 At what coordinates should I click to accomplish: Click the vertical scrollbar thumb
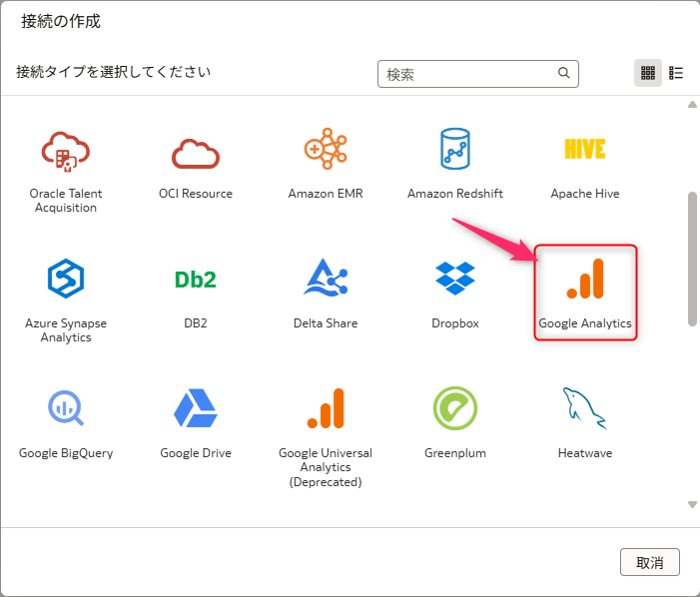point(692,260)
